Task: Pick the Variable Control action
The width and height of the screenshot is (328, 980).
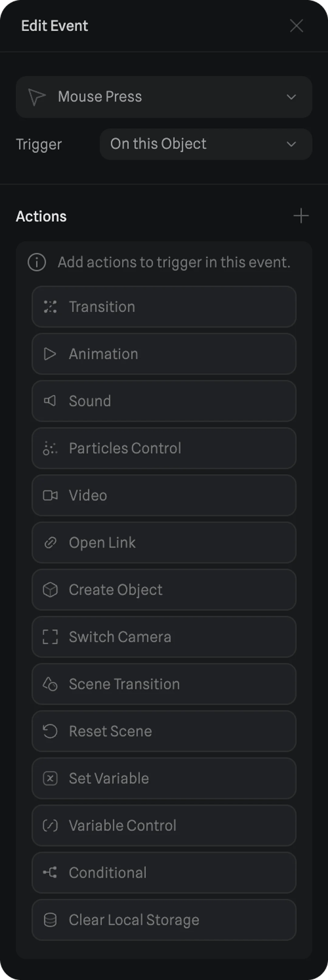Action: 164,826
